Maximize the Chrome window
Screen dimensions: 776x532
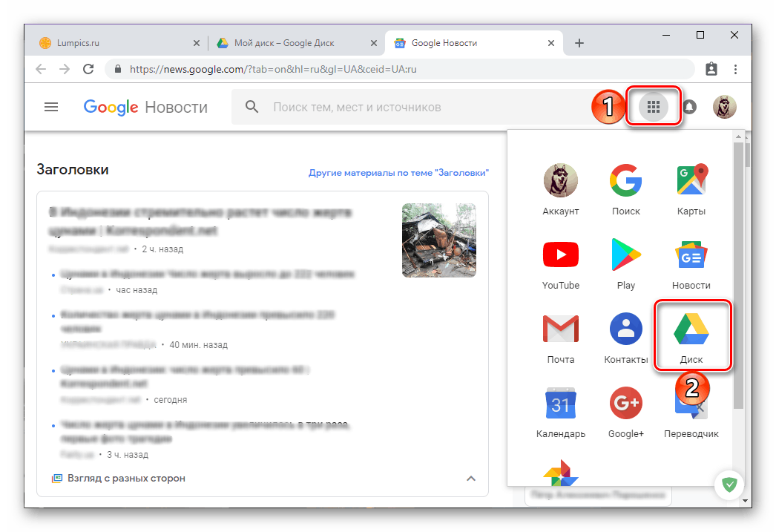point(700,35)
